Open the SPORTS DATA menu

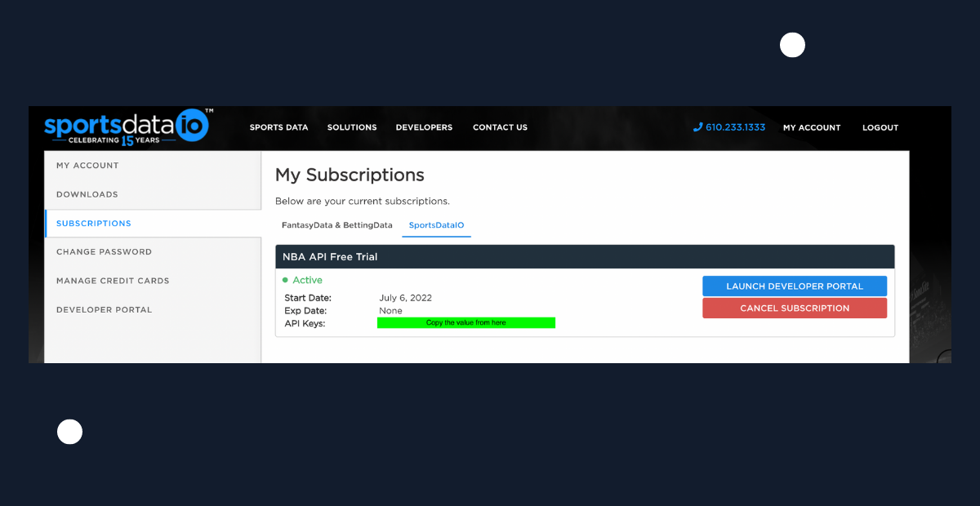(x=279, y=127)
